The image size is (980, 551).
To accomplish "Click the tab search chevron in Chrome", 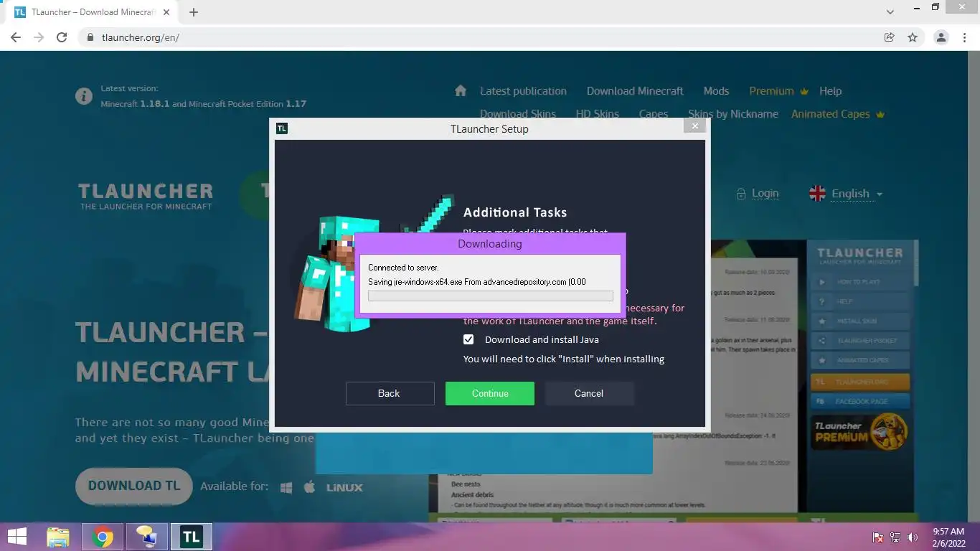I will click(x=890, y=12).
